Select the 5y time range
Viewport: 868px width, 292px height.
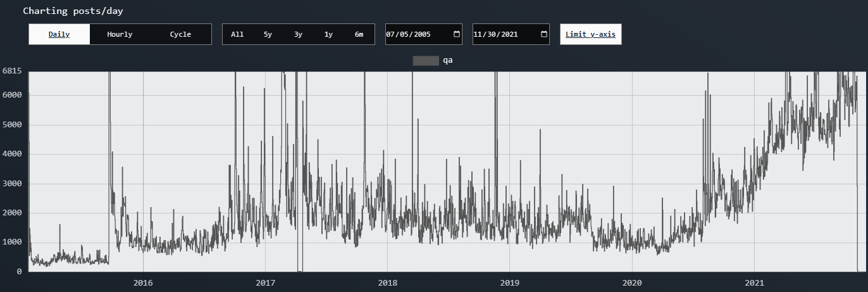point(268,34)
